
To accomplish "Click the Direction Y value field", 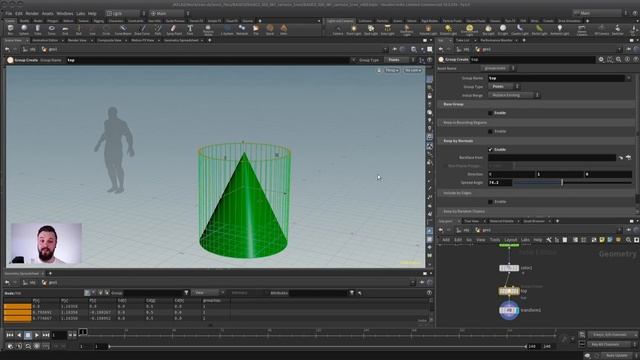I will [560, 174].
